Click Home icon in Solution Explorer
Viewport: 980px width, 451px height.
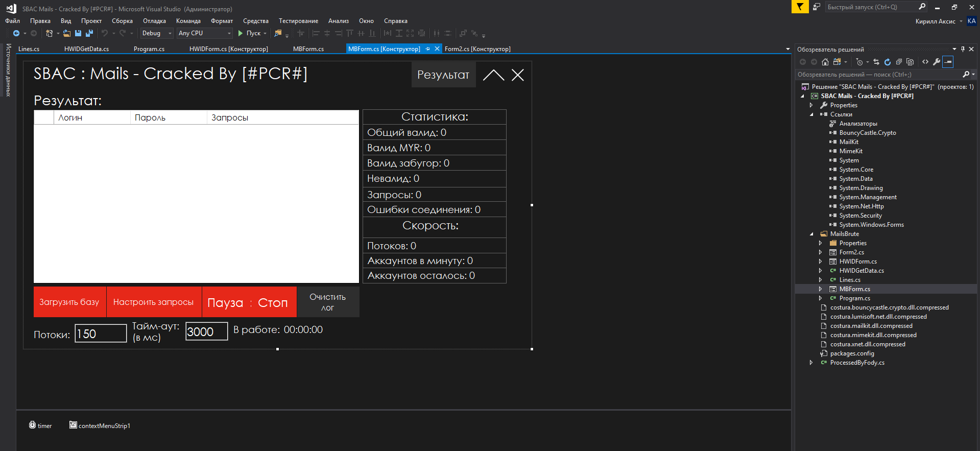825,62
